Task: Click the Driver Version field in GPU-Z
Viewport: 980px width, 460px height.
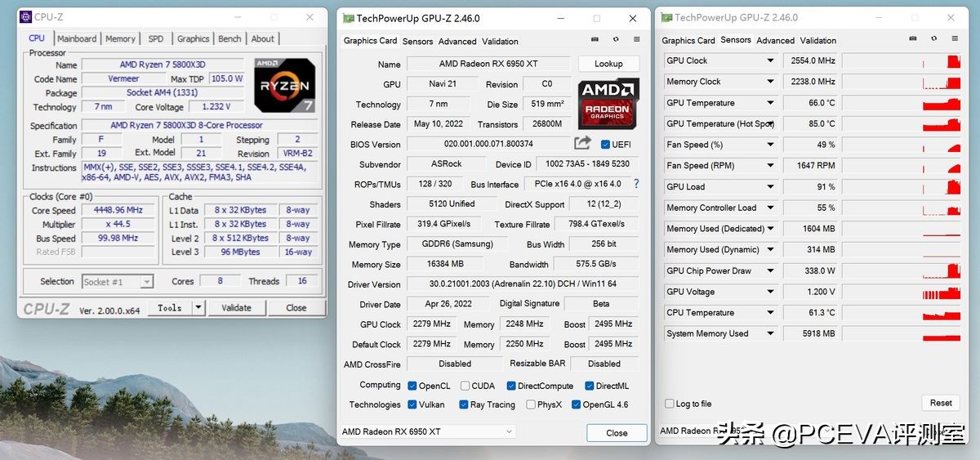Action: 523,284
